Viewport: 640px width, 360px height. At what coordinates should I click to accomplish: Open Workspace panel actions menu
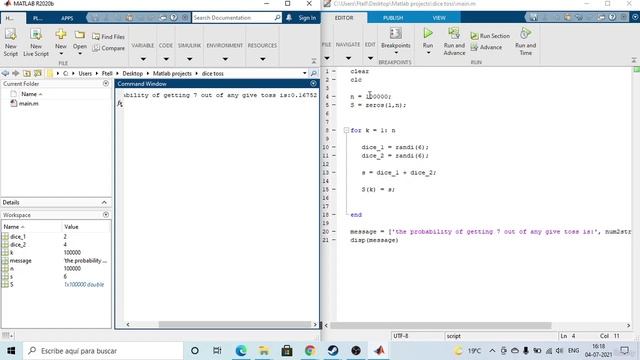click(x=106, y=215)
